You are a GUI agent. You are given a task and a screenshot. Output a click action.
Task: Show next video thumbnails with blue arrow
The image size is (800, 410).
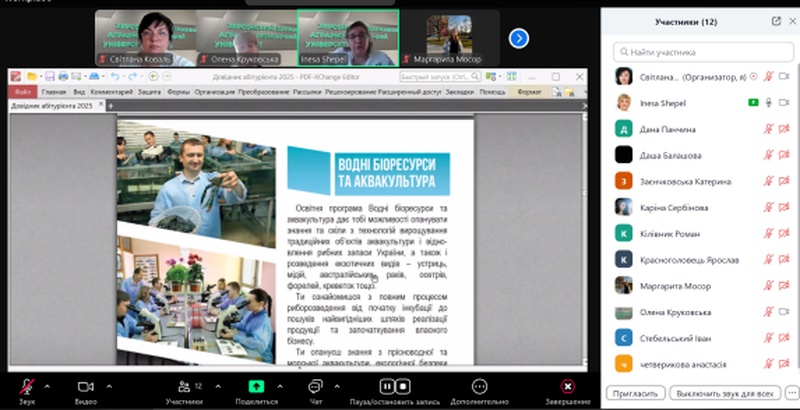point(519,38)
